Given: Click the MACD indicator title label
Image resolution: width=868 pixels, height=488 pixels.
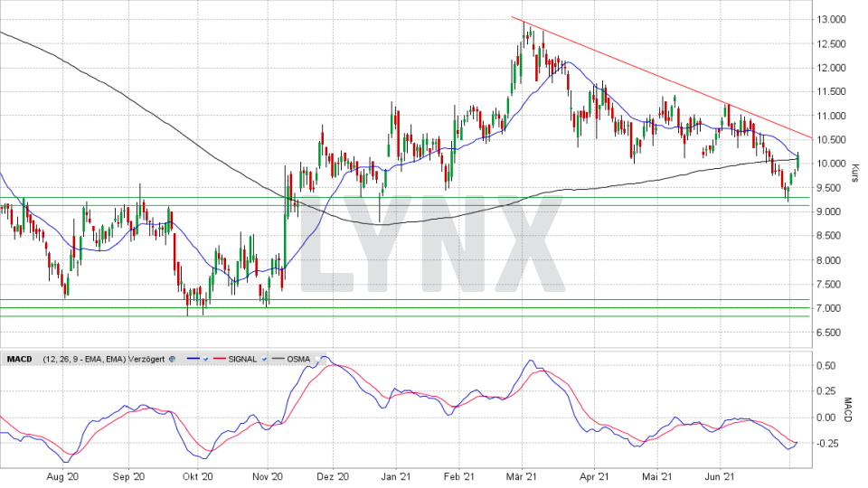Looking at the screenshot, I should tap(19, 360).
